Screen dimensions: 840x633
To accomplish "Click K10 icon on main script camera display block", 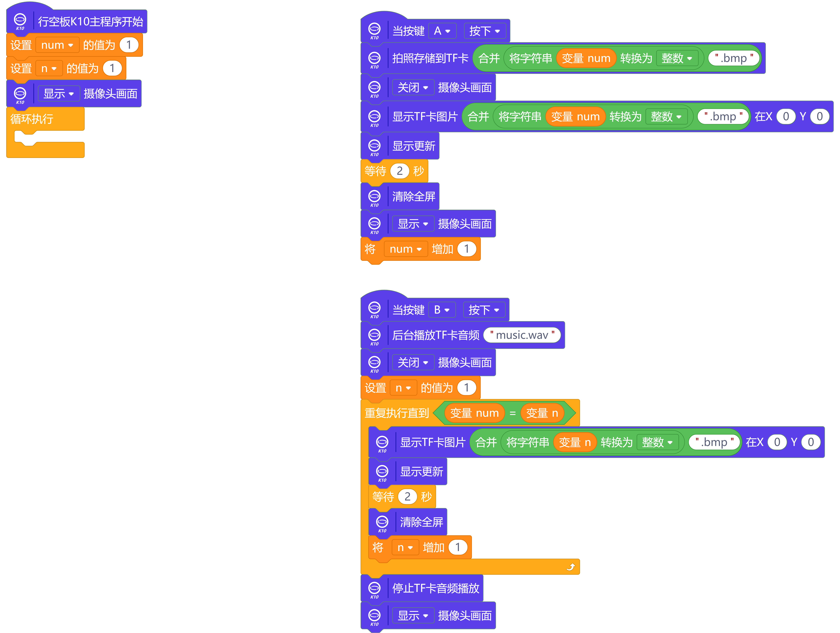I will pyautogui.click(x=20, y=95).
